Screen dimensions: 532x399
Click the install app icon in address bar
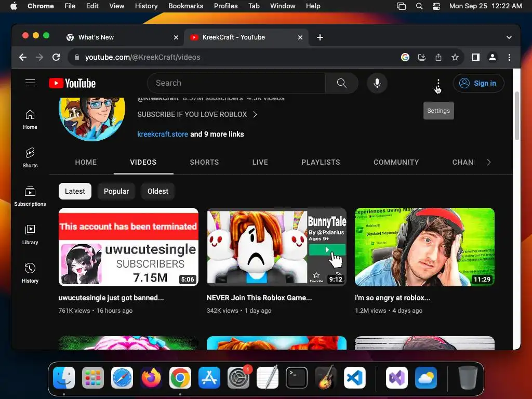click(x=422, y=57)
